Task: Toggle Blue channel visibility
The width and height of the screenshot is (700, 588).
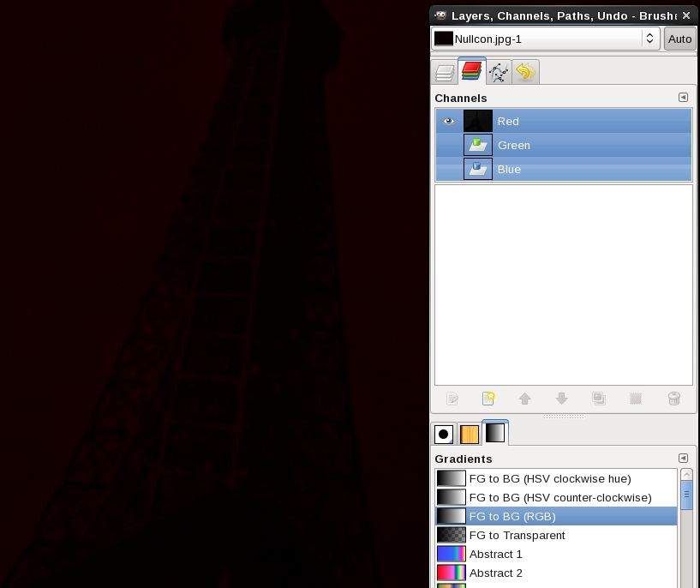Action: point(449,169)
